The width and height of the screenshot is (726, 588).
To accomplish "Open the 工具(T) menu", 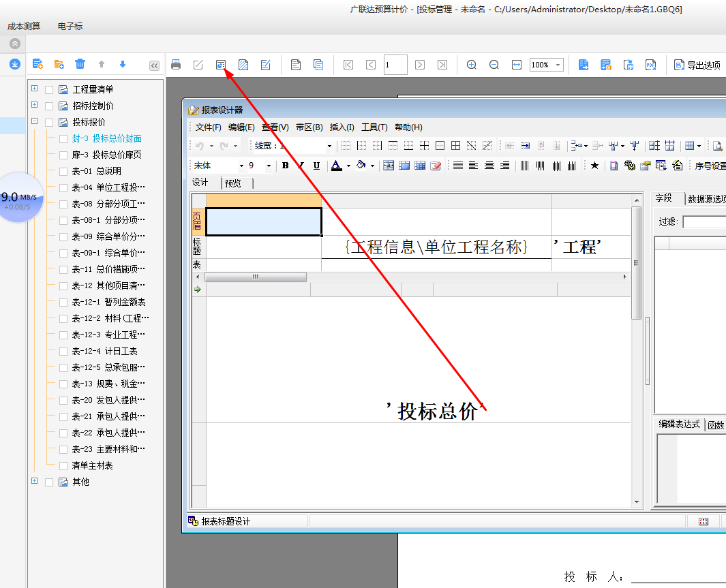I will coord(374,127).
